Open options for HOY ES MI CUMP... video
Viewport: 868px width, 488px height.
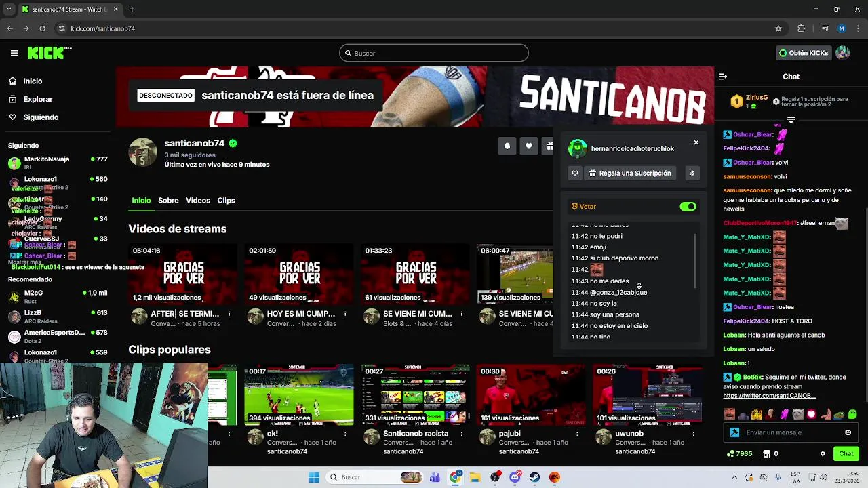coord(345,314)
